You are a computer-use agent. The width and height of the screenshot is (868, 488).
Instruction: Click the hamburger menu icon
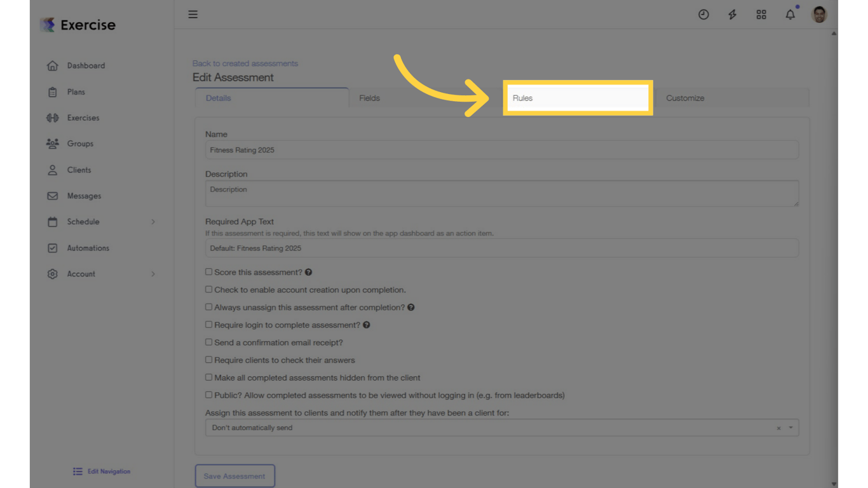coord(193,14)
